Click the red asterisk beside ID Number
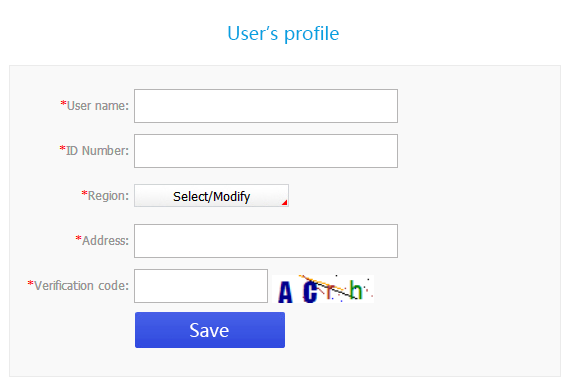The width and height of the screenshot is (567, 386). click(62, 149)
